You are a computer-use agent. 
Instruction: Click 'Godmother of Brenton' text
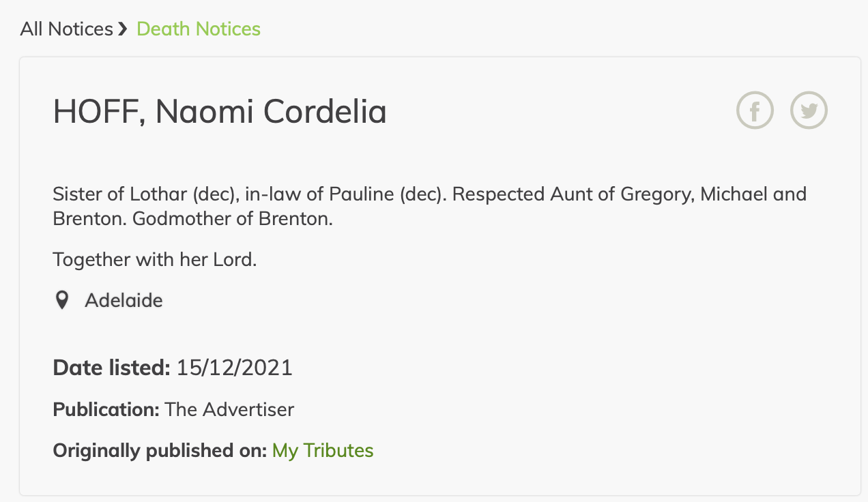click(x=232, y=220)
